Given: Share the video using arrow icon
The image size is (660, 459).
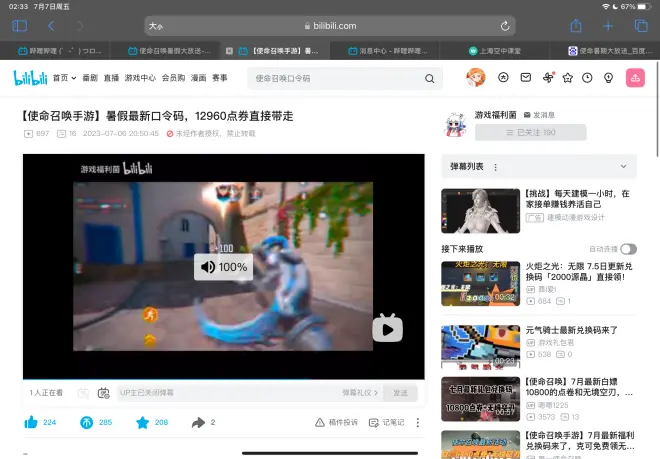Looking at the screenshot, I should tap(198, 422).
